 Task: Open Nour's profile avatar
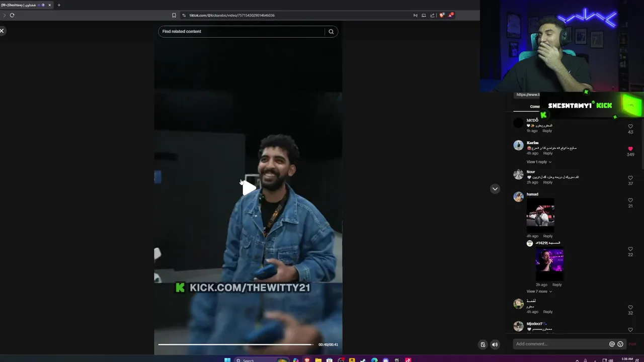[518, 174]
